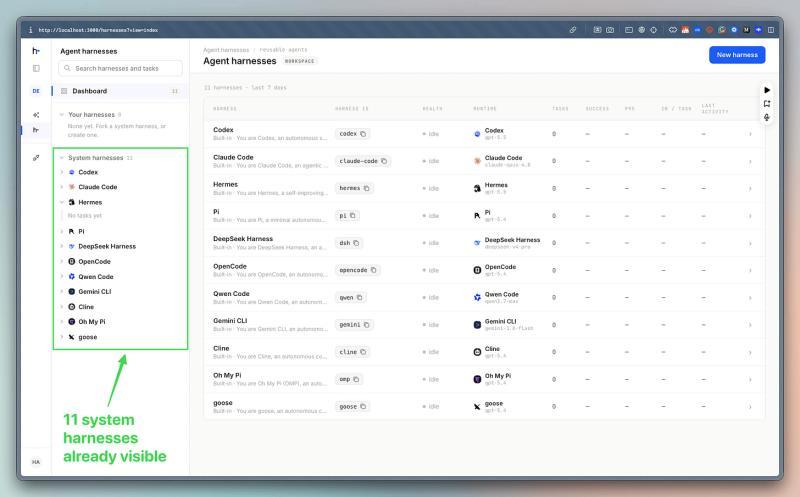Image resolution: width=800 pixels, height=497 pixels.
Task: Select goose in the sidebar tree
Action: (88, 337)
